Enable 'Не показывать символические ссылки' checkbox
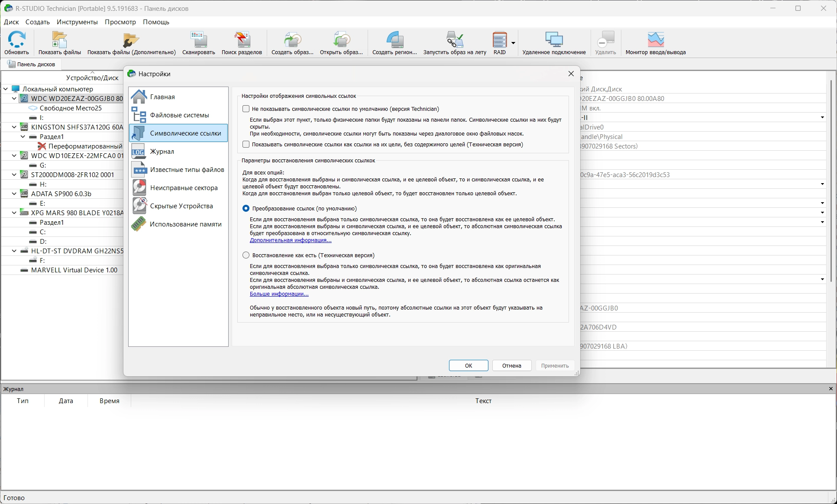Viewport: 837px width, 504px height. click(x=246, y=109)
